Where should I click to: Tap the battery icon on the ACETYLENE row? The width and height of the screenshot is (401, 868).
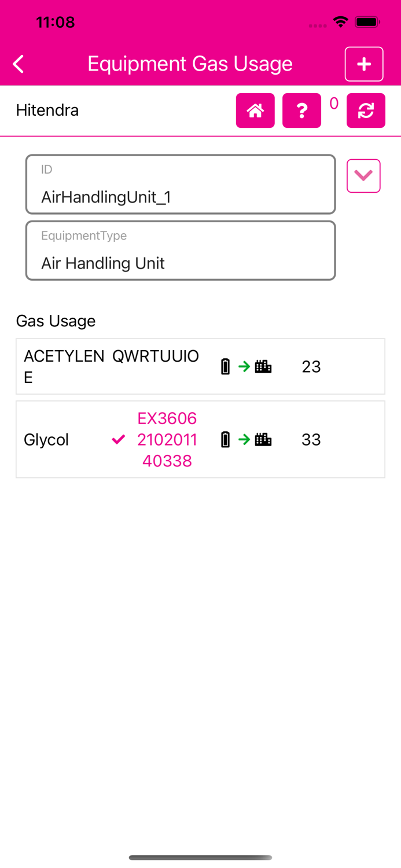225,366
